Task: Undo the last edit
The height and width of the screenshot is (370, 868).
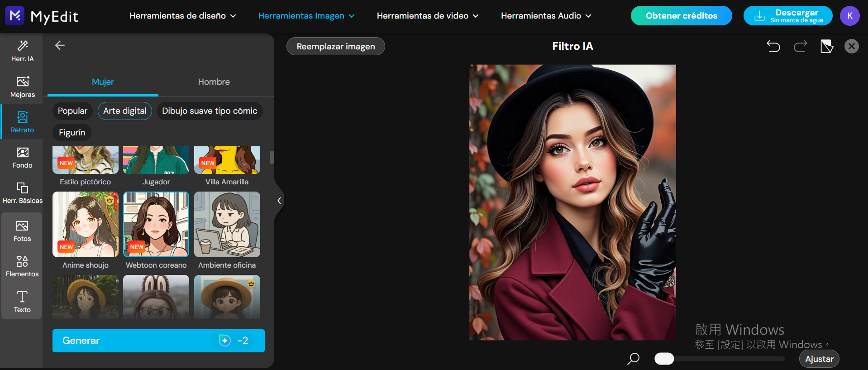Action: coord(773,46)
